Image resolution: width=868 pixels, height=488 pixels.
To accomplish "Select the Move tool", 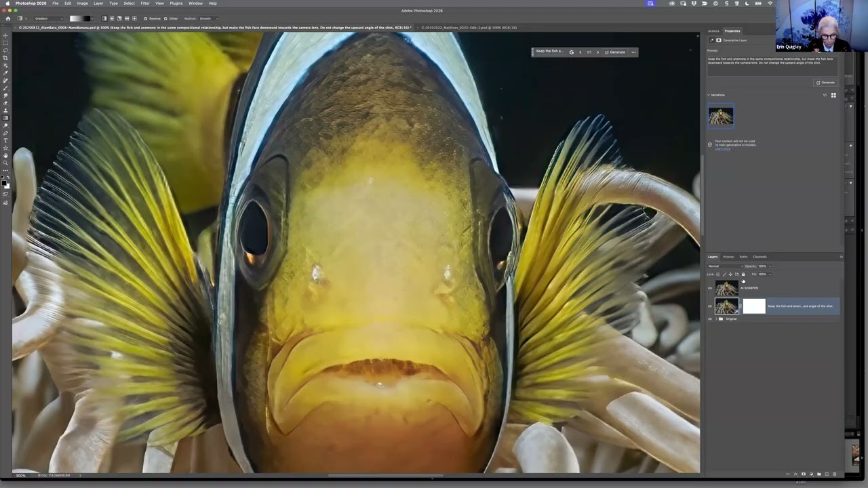I will tap(5, 35).
